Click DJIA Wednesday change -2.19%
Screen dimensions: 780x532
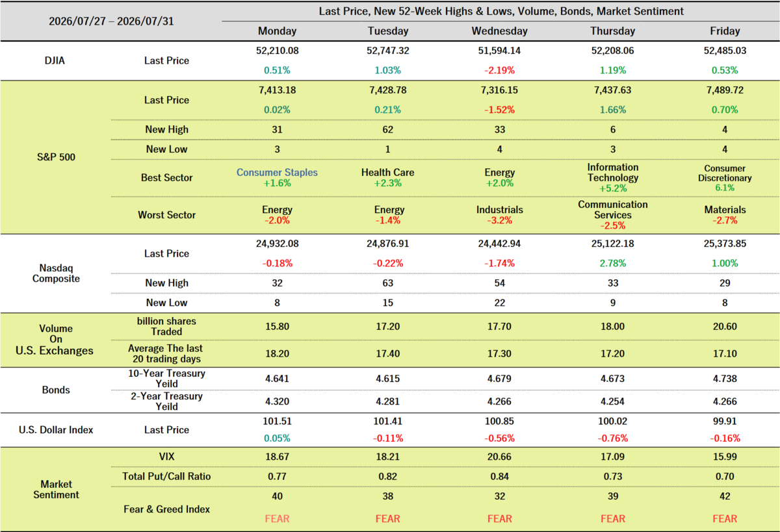(499, 70)
